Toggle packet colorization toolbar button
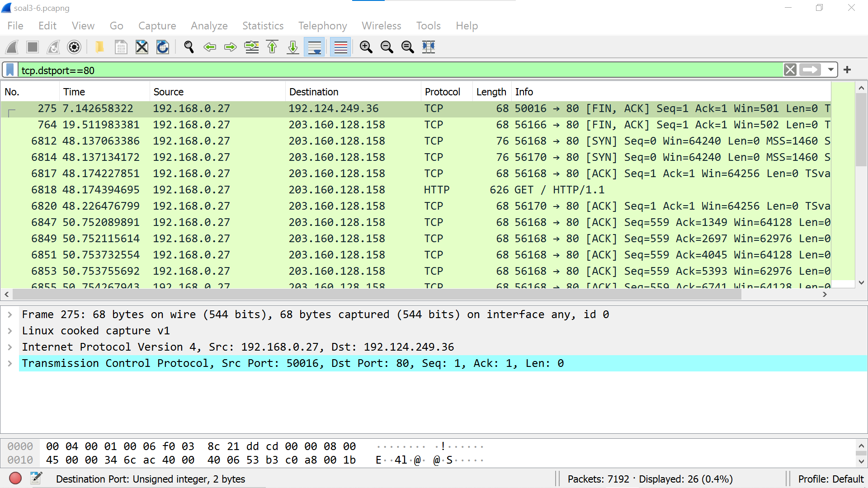The height and width of the screenshot is (488, 868). 340,47
